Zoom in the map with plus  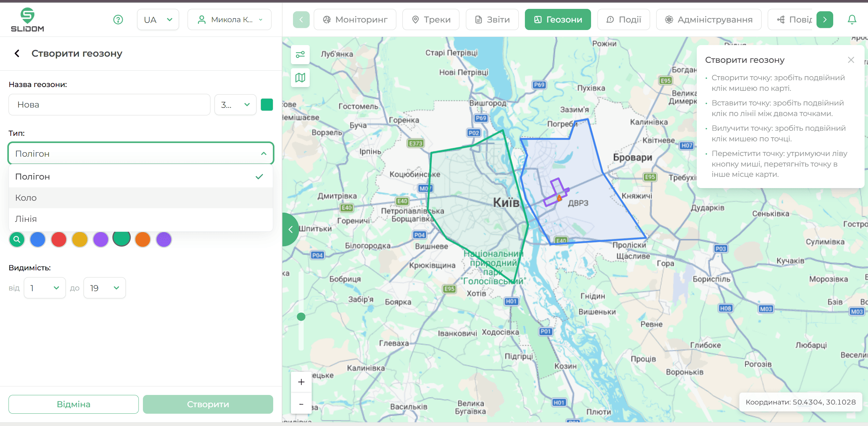point(301,382)
